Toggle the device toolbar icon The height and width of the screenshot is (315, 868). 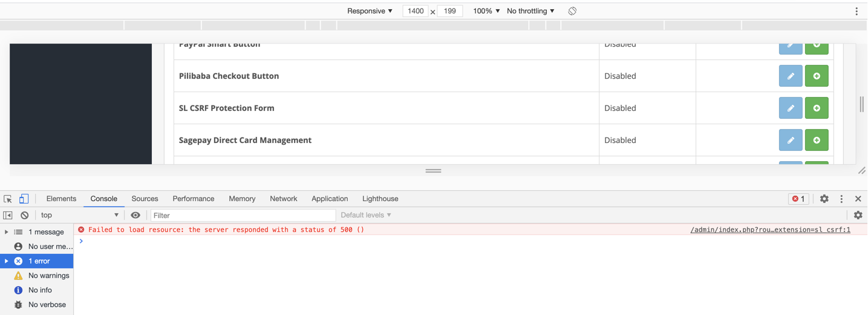(x=24, y=199)
